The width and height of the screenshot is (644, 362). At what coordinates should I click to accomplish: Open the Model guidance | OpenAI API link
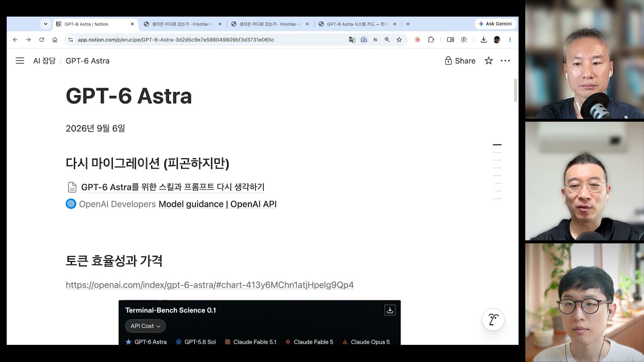pos(217,204)
